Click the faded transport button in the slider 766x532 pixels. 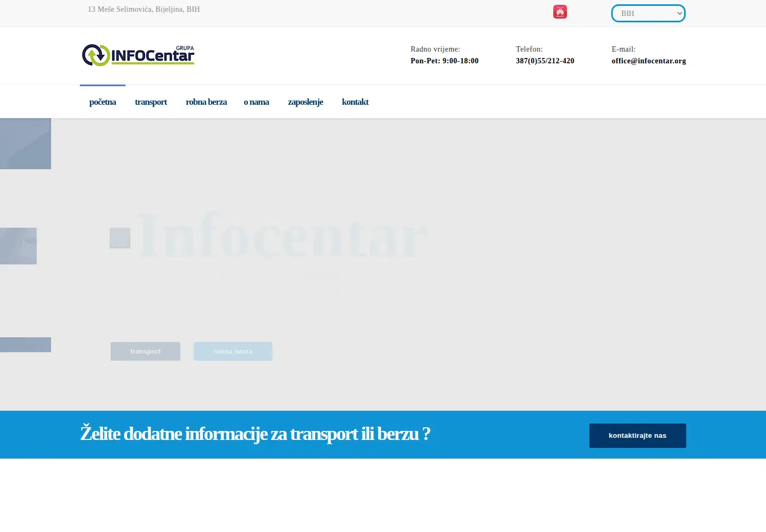[x=145, y=351]
